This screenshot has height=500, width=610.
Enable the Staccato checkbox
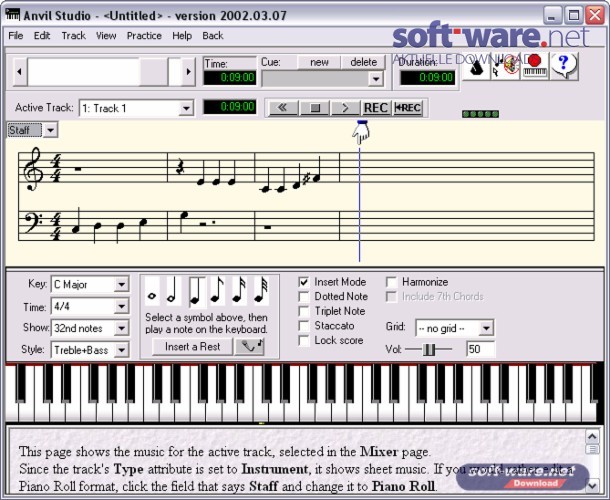pyautogui.click(x=304, y=326)
